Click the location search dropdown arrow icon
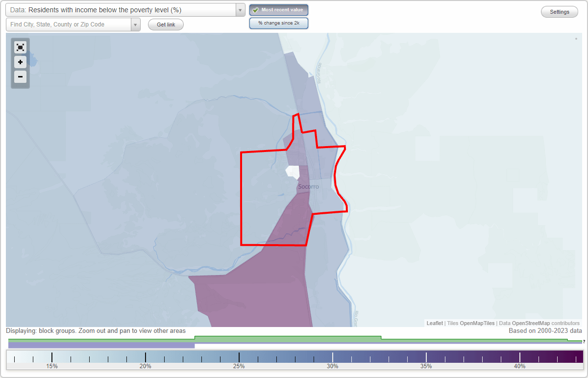Viewport: 588px width, 378px height. (135, 24)
